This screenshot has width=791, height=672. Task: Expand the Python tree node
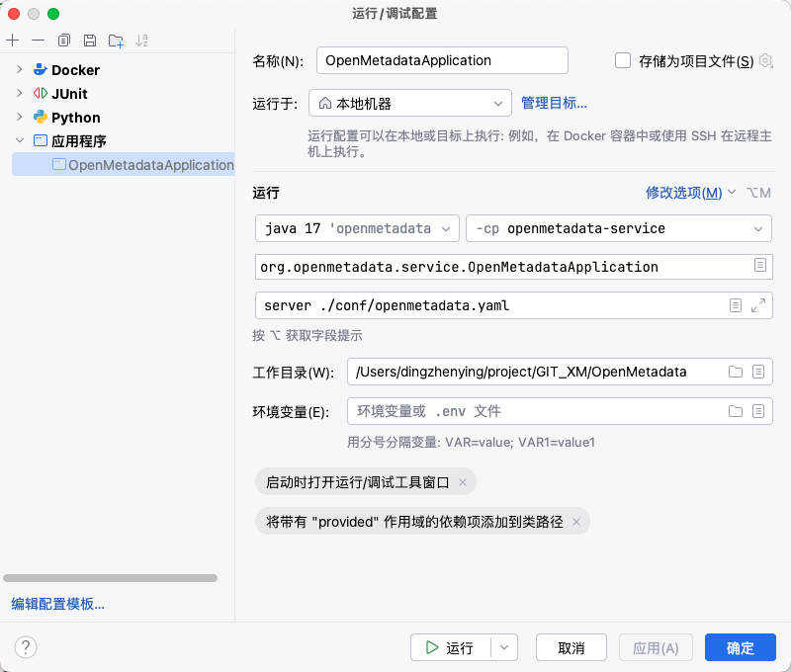pos(19,117)
